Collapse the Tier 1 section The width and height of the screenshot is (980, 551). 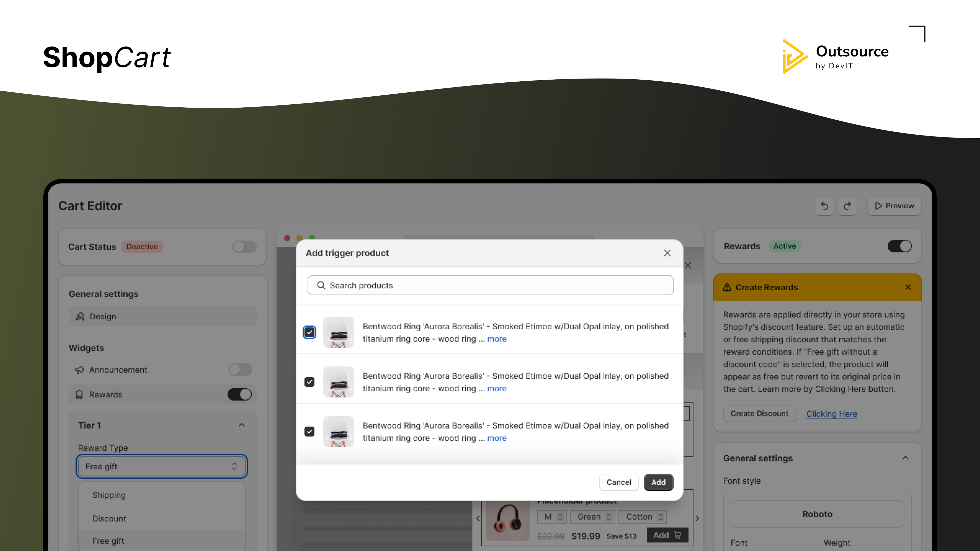point(242,425)
